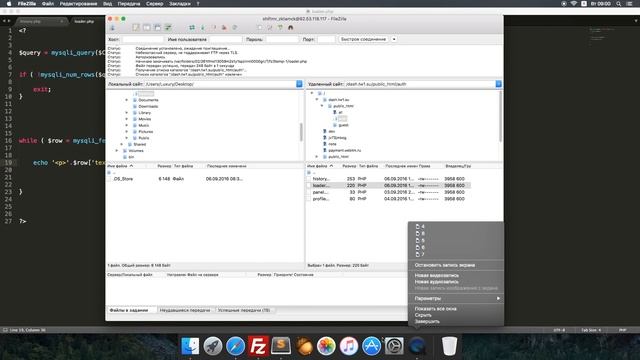The height and width of the screenshot is (360, 640).
Task: Open Launchpad from the Dock
Action: (x=213, y=346)
